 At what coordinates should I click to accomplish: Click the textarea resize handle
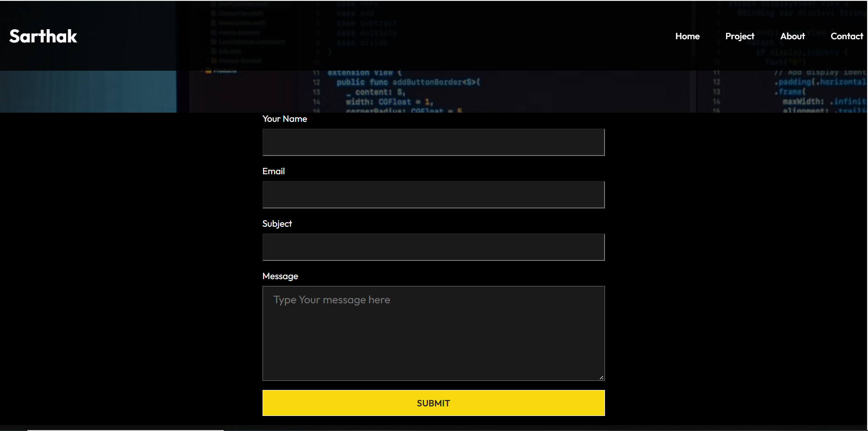pos(601,377)
